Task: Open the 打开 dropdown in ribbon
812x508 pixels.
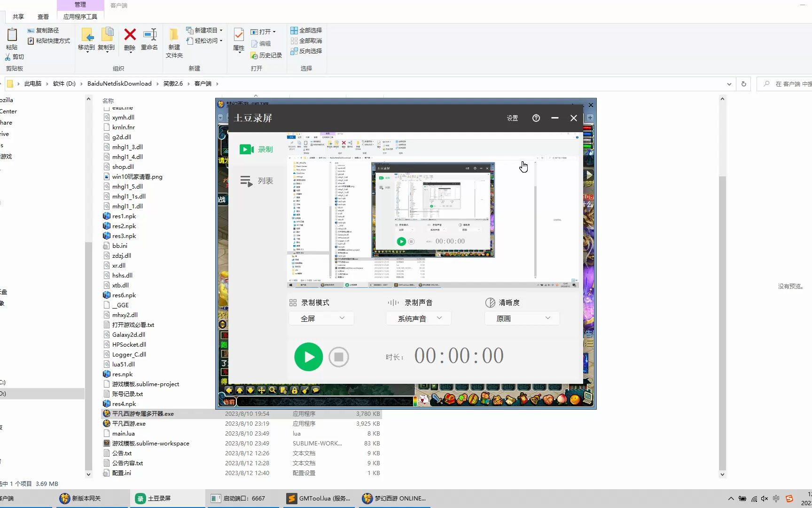Action: 263,32
